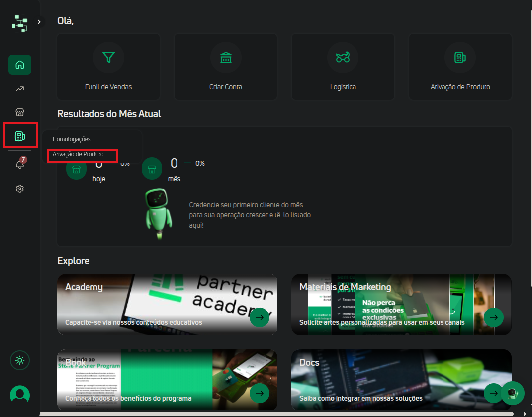The image size is (532, 417).
Task: Open the Funil de Vendas card
Action: pyautogui.click(x=108, y=67)
